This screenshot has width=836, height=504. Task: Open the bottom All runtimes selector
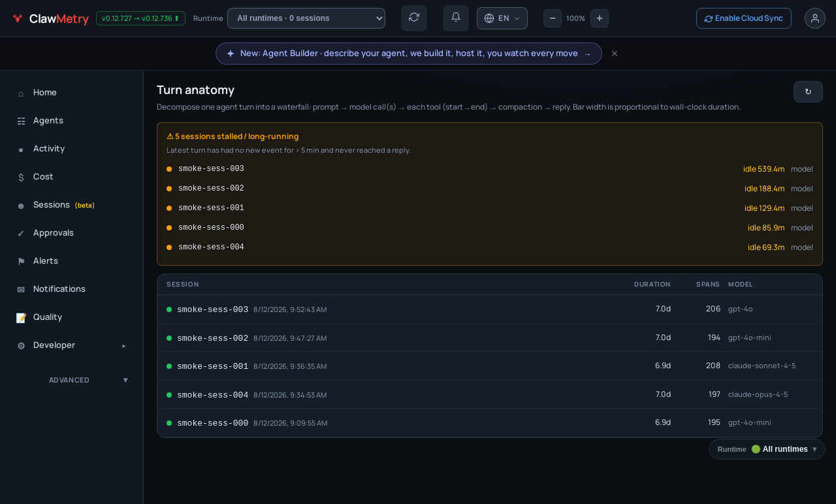767,449
